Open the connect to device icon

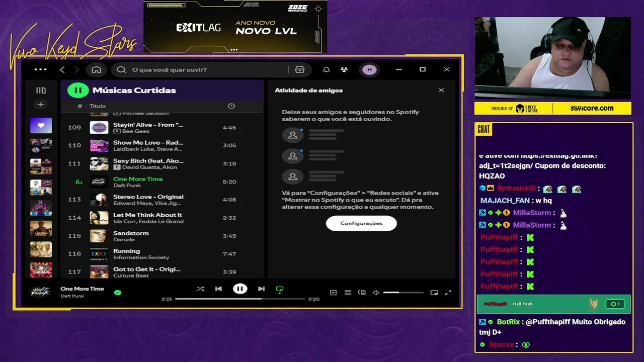(362, 293)
